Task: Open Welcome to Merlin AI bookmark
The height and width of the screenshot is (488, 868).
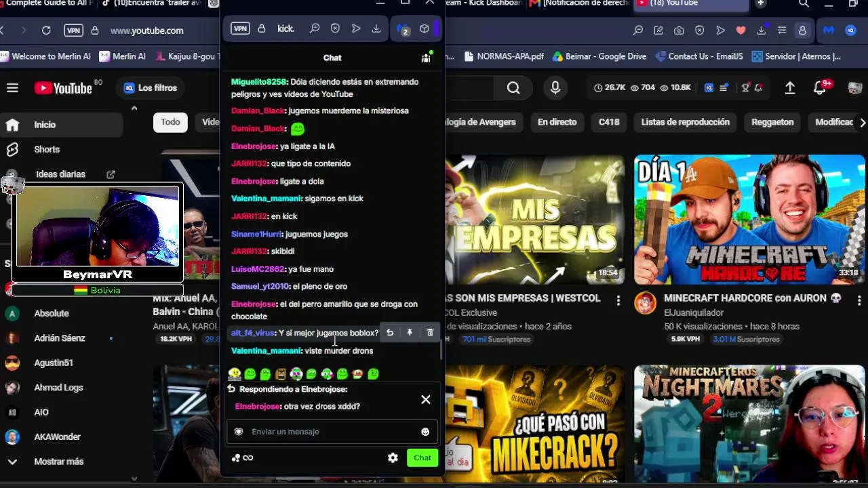Action: point(45,56)
